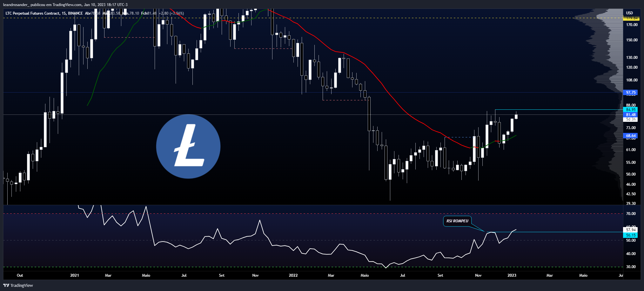644x291 pixels.
Task: Click the Out label on the time axis
Action: click(x=20, y=275)
